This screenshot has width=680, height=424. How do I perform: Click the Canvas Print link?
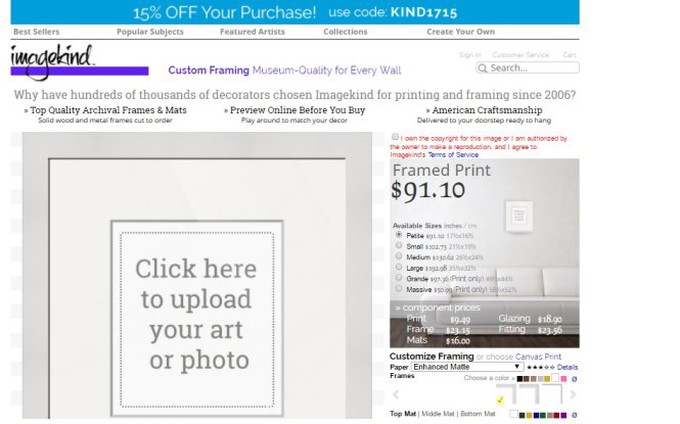pyautogui.click(x=538, y=356)
